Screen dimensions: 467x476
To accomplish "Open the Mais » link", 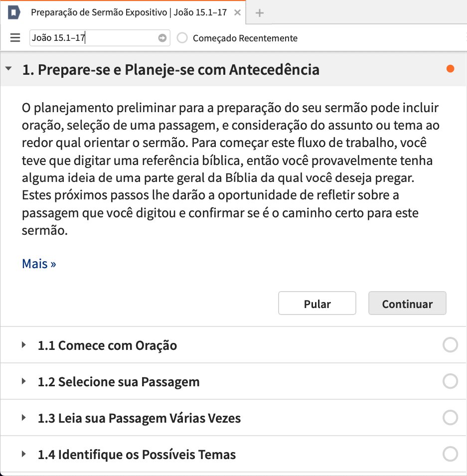I will [x=39, y=264].
